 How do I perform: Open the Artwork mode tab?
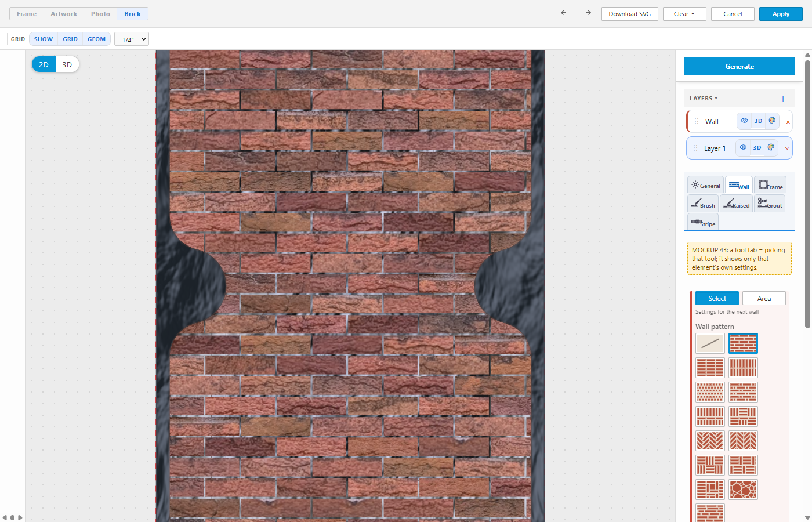64,14
